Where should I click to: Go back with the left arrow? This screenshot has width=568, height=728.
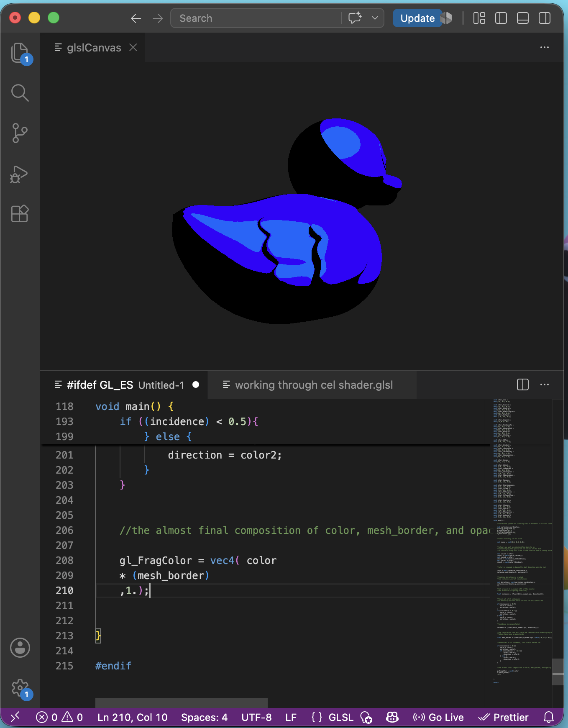point(136,18)
